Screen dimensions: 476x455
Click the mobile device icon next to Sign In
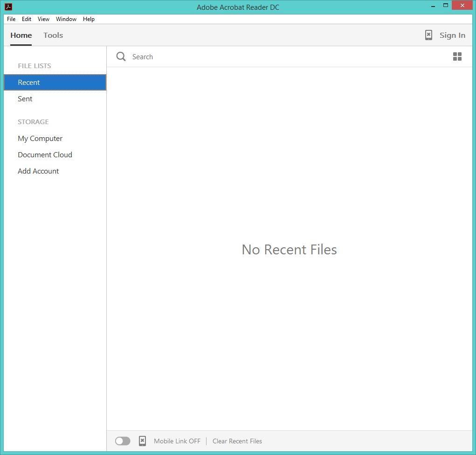pyautogui.click(x=428, y=35)
